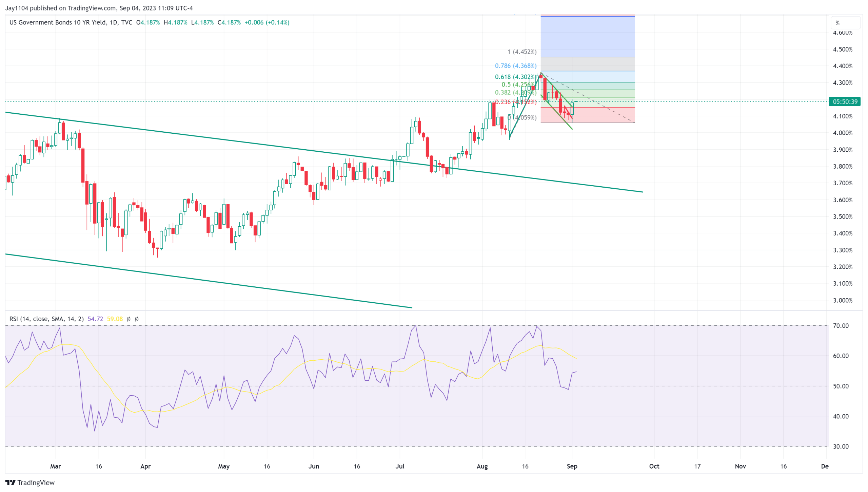Click the RSI 50.00 axis label
The height and width of the screenshot is (492, 868).
(x=841, y=386)
